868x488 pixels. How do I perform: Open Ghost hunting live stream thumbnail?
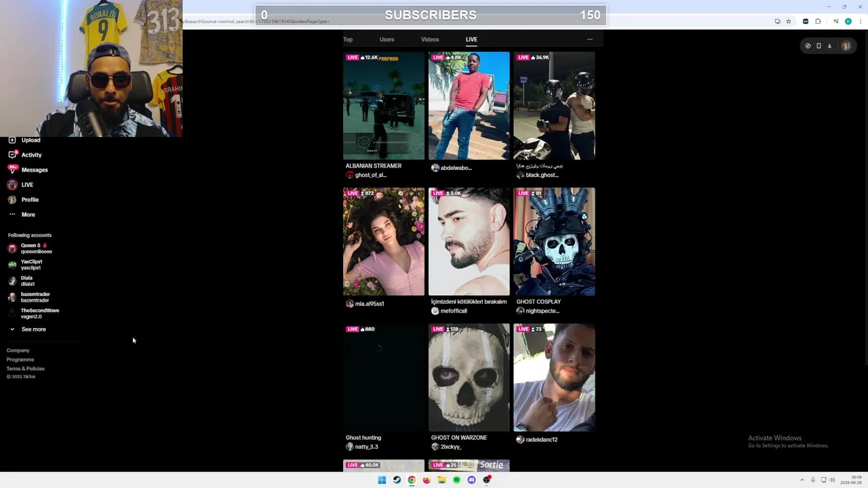(384, 378)
